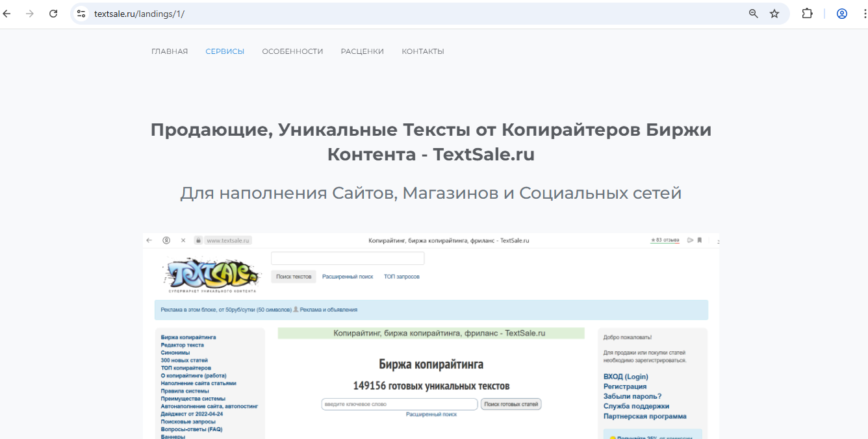Reload the current page

pyautogui.click(x=53, y=14)
